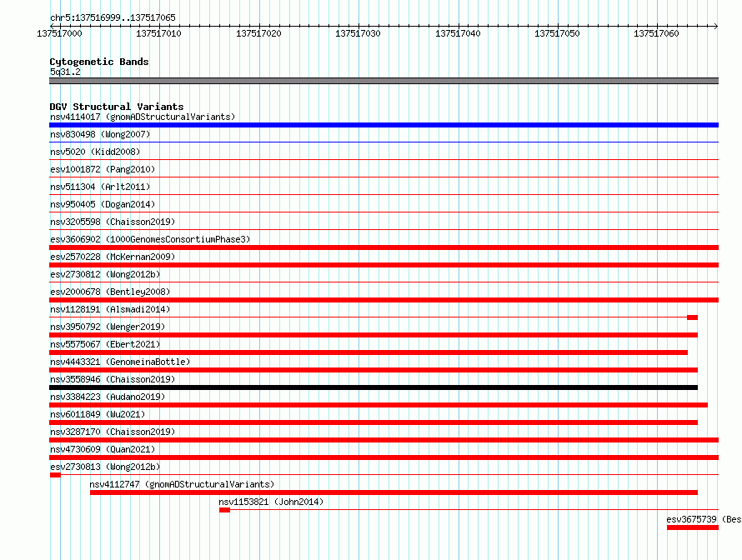The image size is (742, 560).
Task: Open variant nsv1128191 (Alsmadi2014)
Action: [x=110, y=309]
